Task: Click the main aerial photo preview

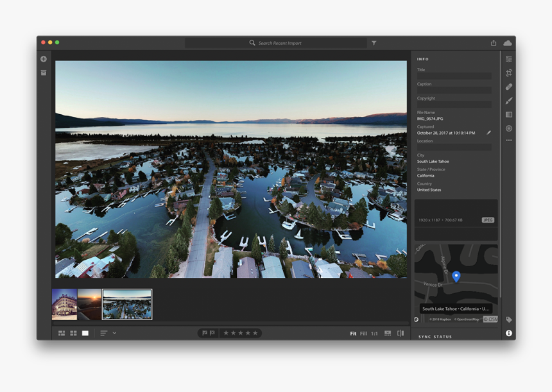Action: click(x=231, y=169)
